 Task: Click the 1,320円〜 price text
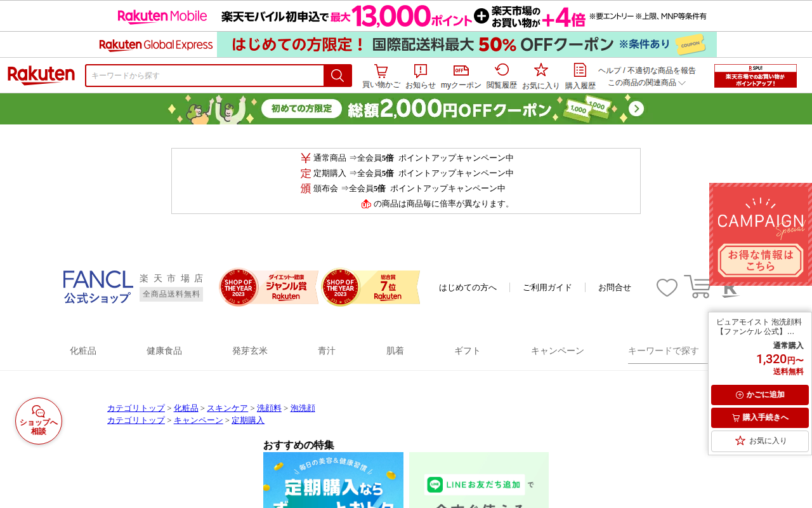[780, 359]
